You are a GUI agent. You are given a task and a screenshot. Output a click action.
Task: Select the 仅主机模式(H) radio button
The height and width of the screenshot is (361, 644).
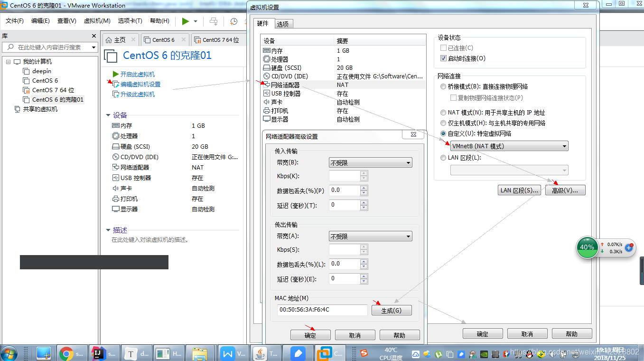click(x=443, y=123)
